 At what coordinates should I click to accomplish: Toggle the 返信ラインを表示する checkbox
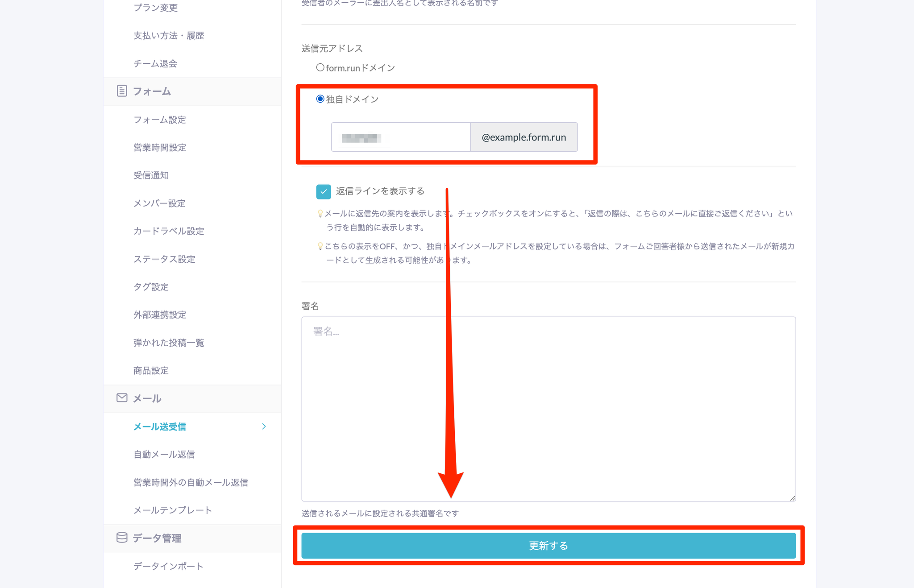[324, 191]
